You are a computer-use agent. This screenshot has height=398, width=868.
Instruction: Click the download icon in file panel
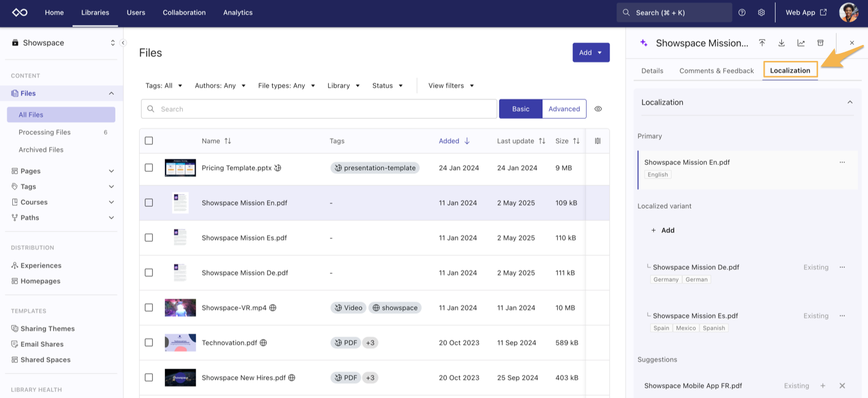[x=781, y=43]
